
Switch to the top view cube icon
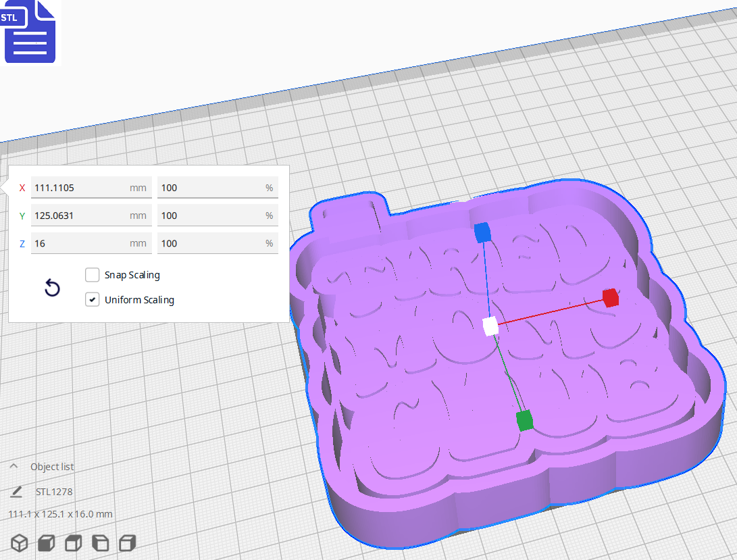coord(72,542)
